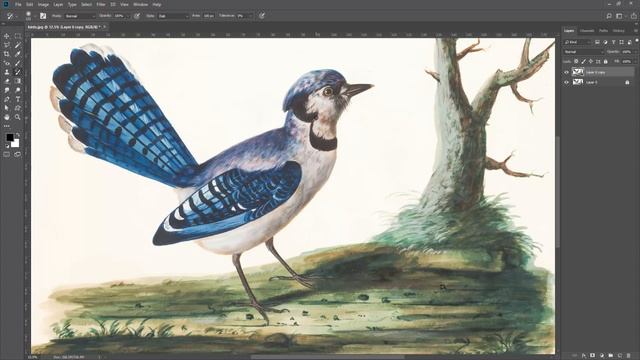The width and height of the screenshot is (640, 360).
Task: Click the Search icon in options bar
Action: click(609, 16)
